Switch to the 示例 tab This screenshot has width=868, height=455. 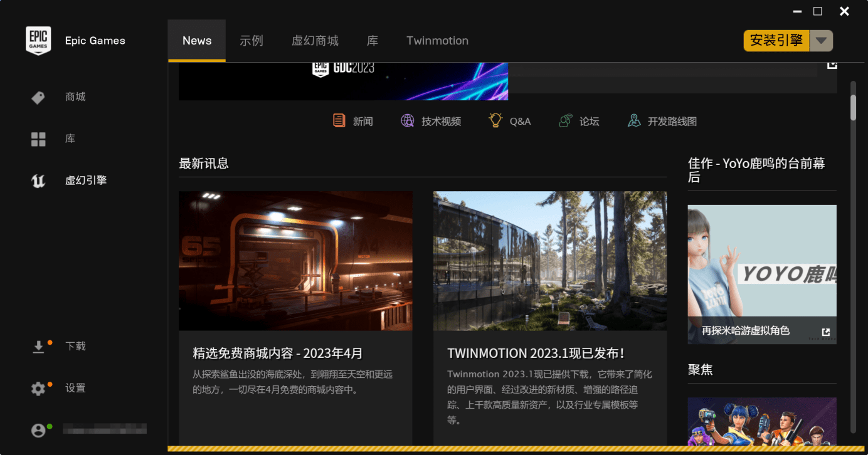pyautogui.click(x=251, y=41)
